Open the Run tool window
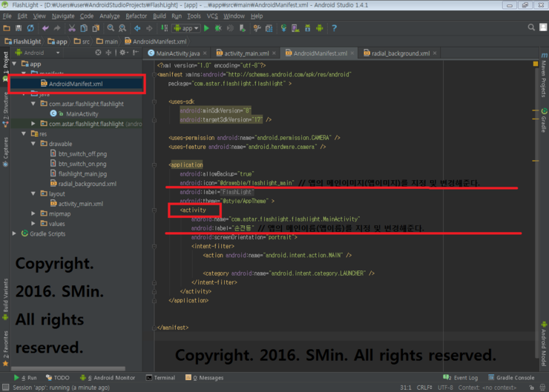This screenshot has height=392, width=549. [x=25, y=378]
